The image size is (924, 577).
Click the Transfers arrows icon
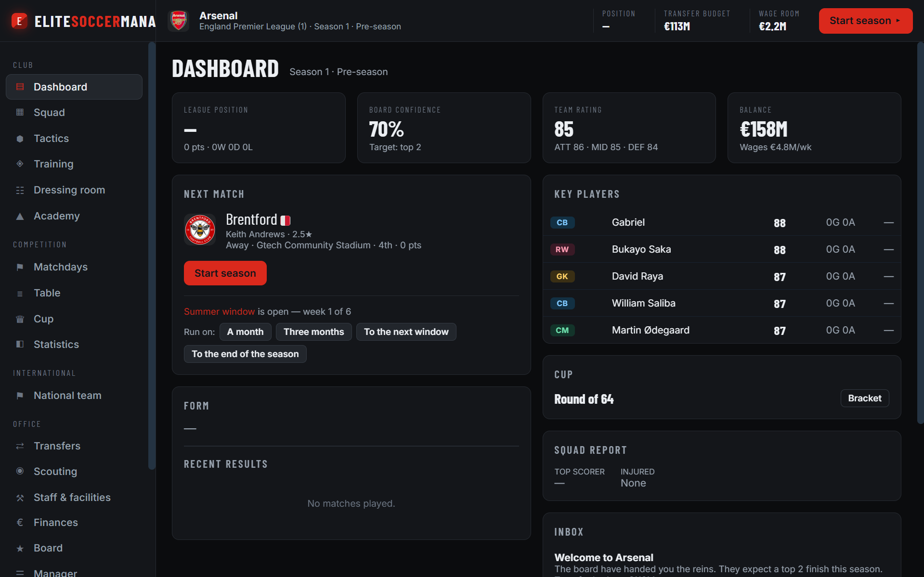coord(20,446)
